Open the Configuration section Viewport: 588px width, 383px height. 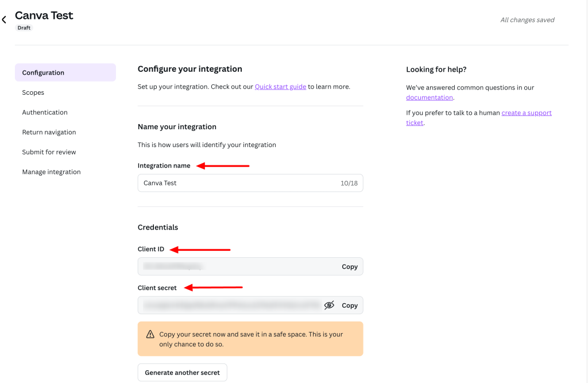pyautogui.click(x=65, y=73)
